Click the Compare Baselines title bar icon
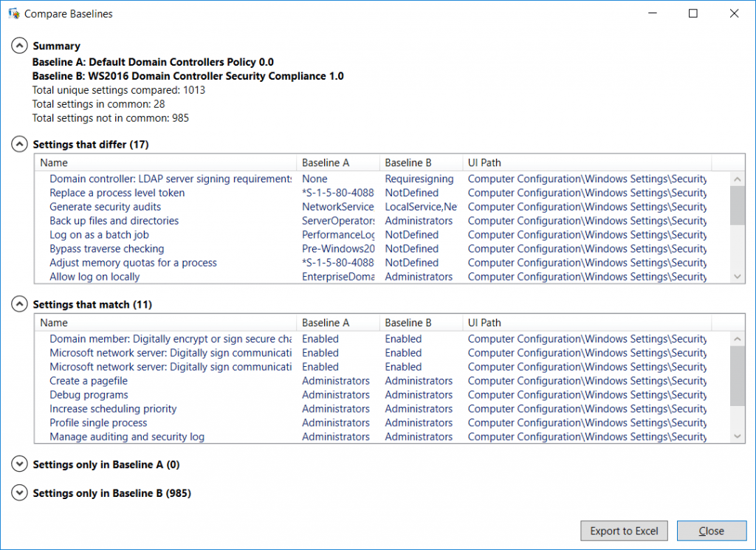Image resolution: width=756 pixels, height=550 pixels. (11, 13)
